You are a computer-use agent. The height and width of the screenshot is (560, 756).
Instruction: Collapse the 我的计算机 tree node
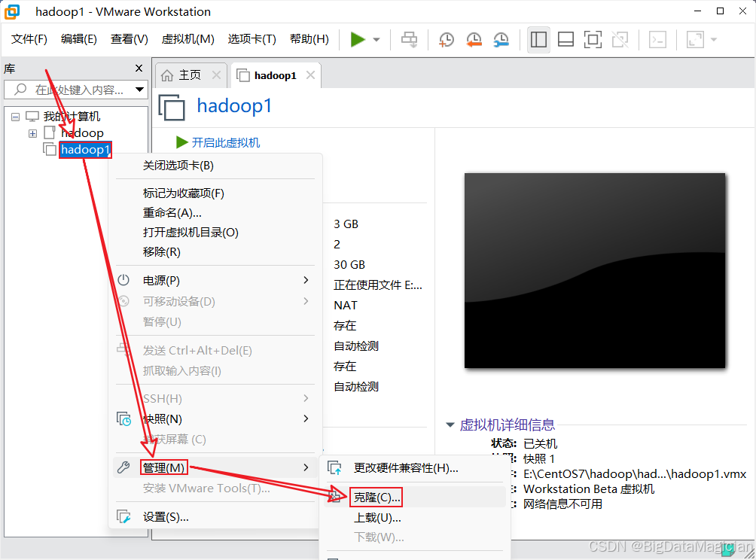[15, 117]
